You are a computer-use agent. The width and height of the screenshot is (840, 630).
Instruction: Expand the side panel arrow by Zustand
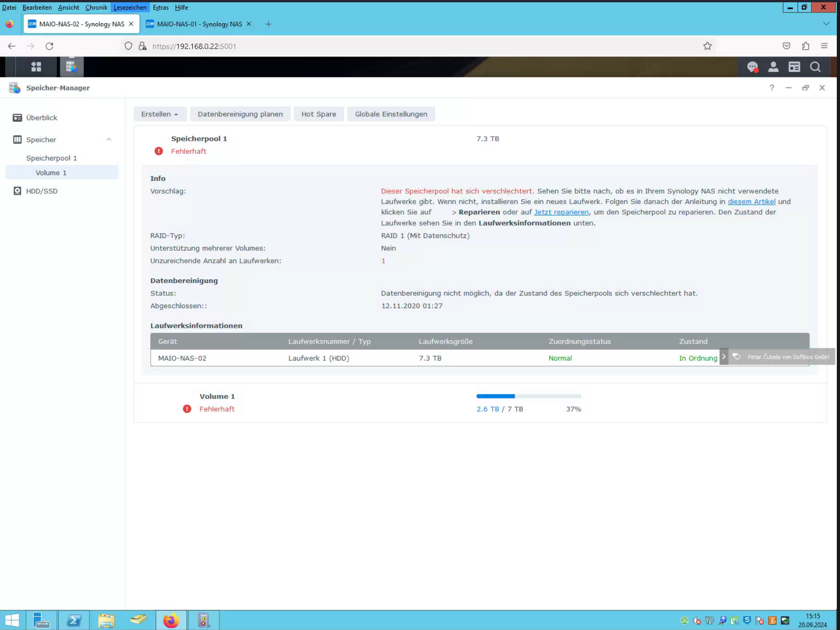(723, 357)
